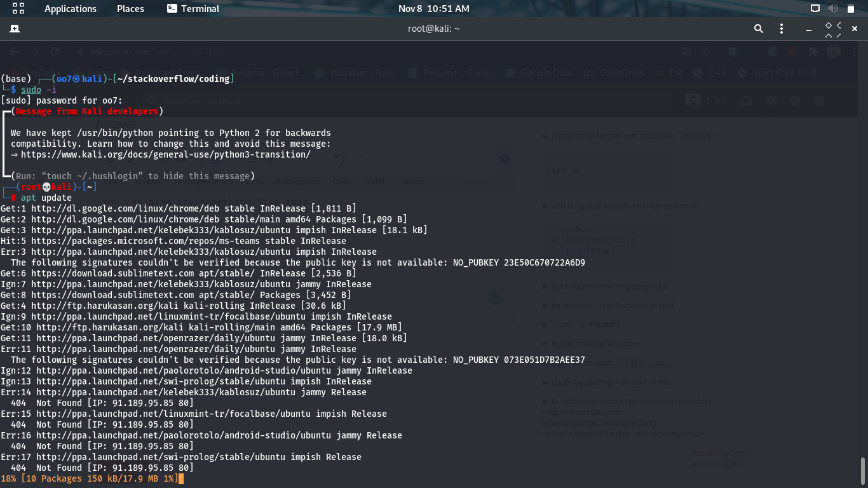The width and height of the screenshot is (868, 488).
Task: Click the battery icon in the system tray
Action: [851, 8]
